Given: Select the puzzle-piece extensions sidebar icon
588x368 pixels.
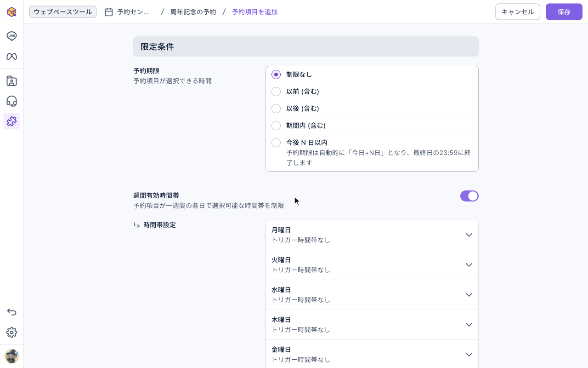Looking at the screenshot, I should click(x=11, y=121).
